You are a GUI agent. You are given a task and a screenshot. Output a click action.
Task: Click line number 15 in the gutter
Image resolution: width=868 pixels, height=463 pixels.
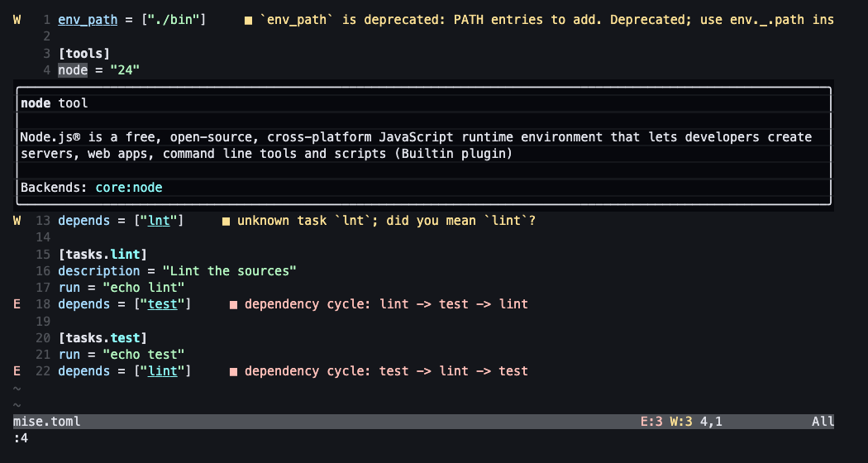[43, 255]
